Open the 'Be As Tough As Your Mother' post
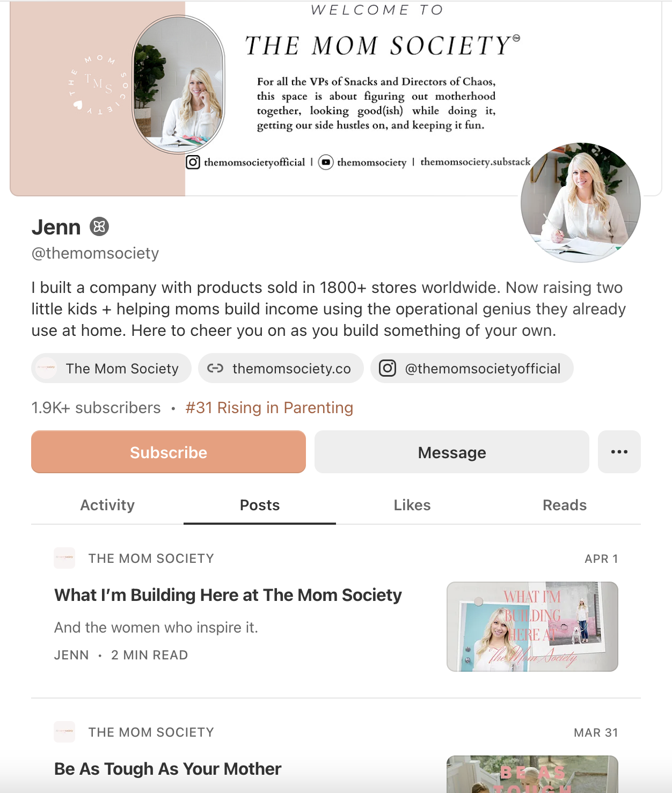The image size is (672, 793). [168, 769]
